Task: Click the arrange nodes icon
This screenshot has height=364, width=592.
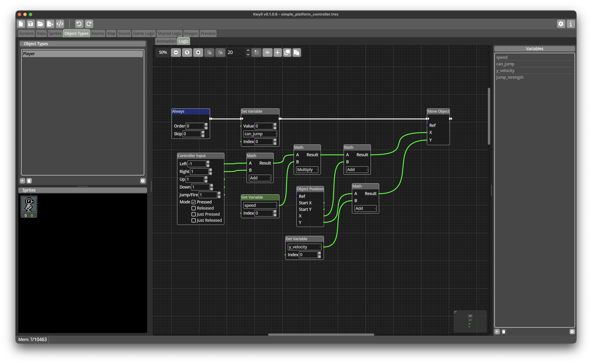Action: click(x=267, y=53)
